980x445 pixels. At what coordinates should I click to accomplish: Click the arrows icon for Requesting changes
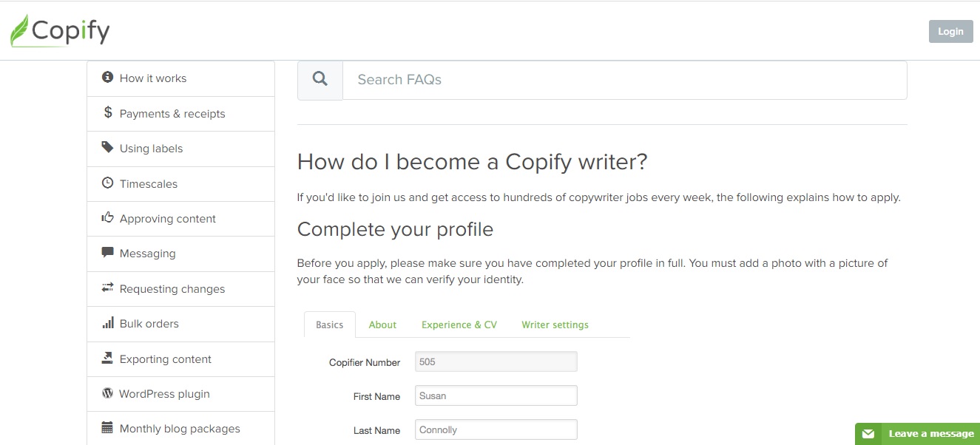click(x=108, y=288)
